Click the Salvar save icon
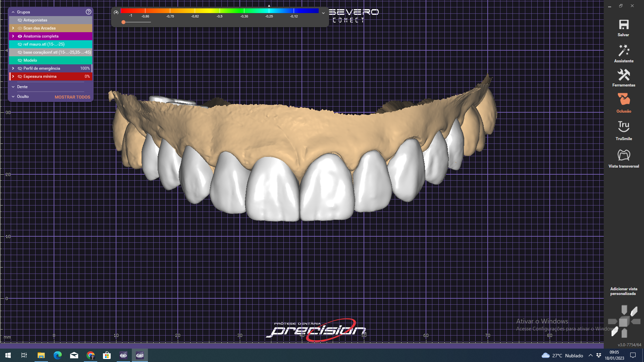Viewport: 644px width, 362px height. tap(624, 25)
